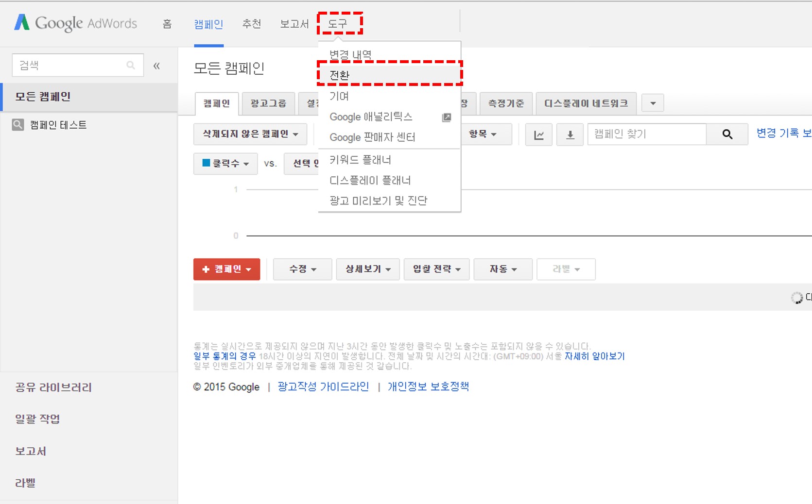Open the 라벨 dropdown

click(x=566, y=269)
